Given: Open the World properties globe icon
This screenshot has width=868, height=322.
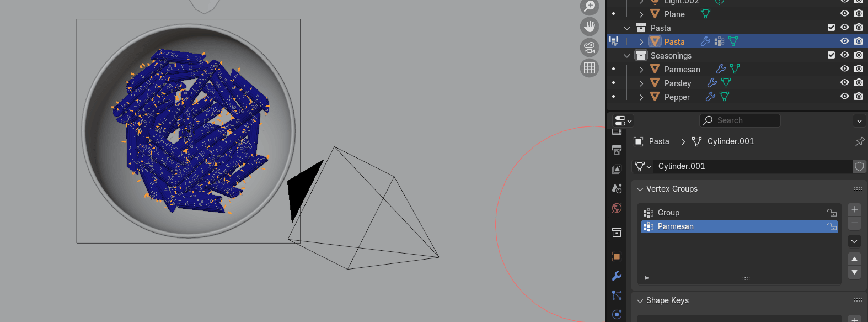Looking at the screenshot, I should 617,208.
